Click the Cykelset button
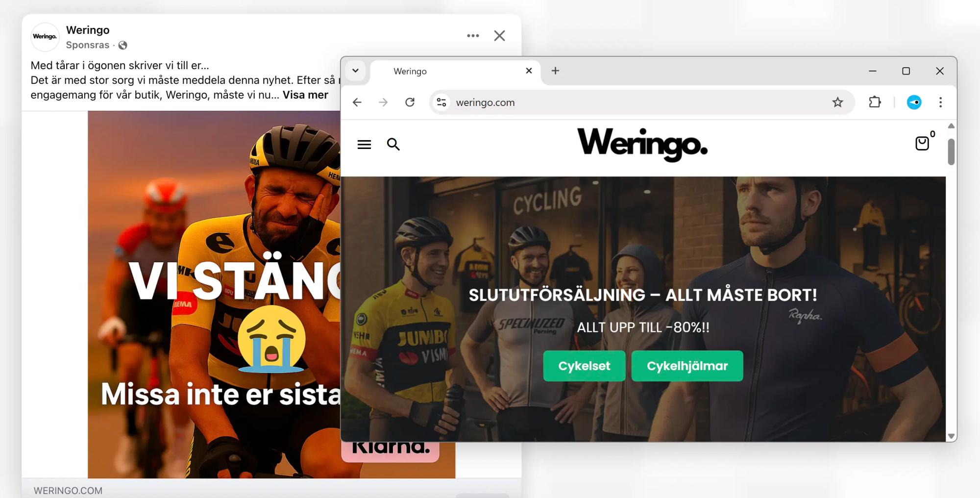This screenshot has height=498, width=980. [x=584, y=366]
